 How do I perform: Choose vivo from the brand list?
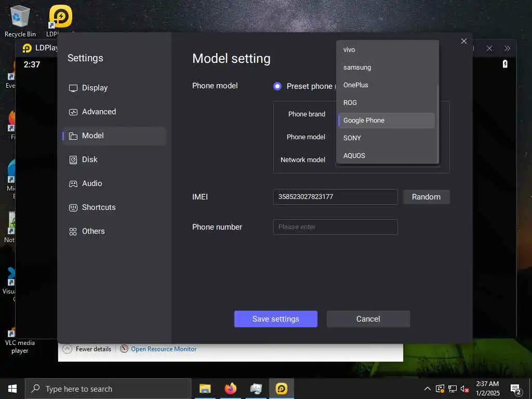(x=387, y=50)
